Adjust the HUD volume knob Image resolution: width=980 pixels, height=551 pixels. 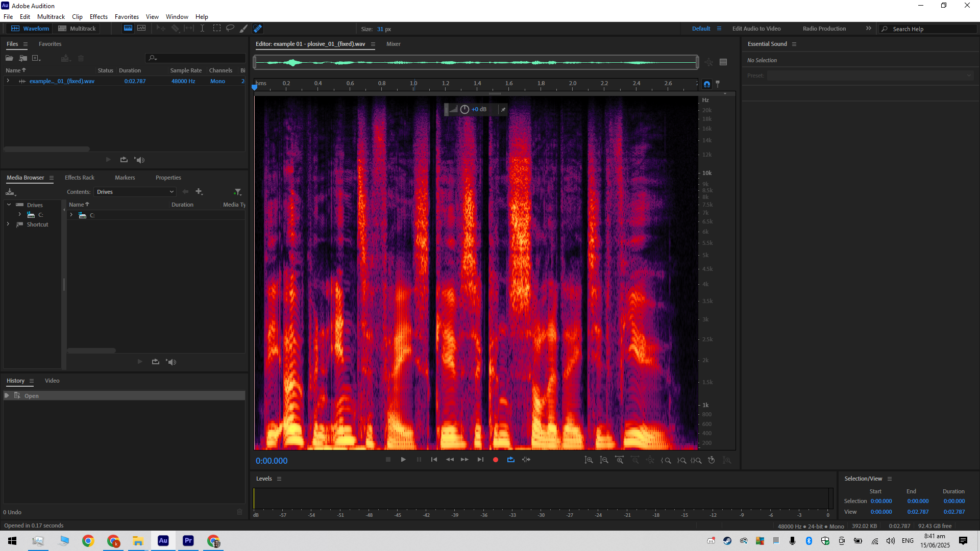point(464,109)
